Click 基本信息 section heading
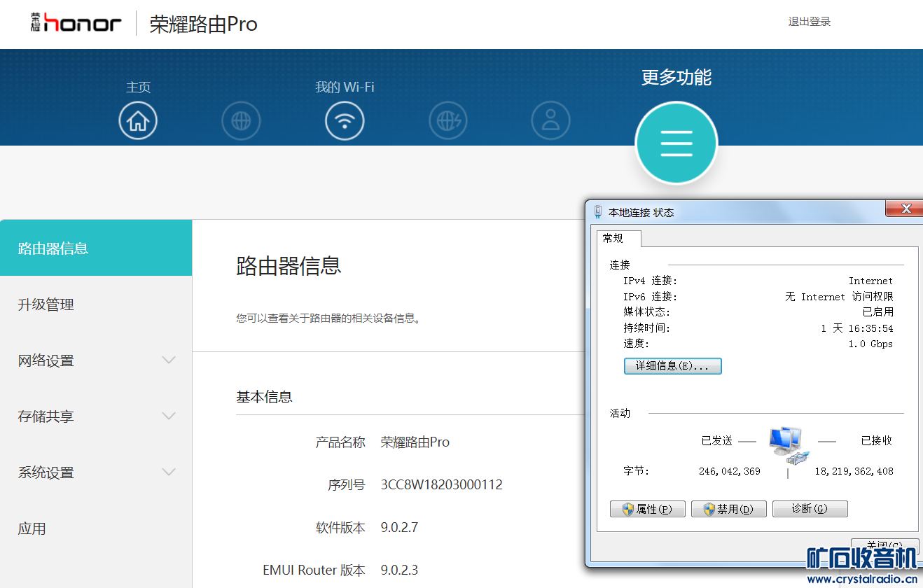Image resolution: width=923 pixels, height=588 pixels. pyautogui.click(x=264, y=397)
